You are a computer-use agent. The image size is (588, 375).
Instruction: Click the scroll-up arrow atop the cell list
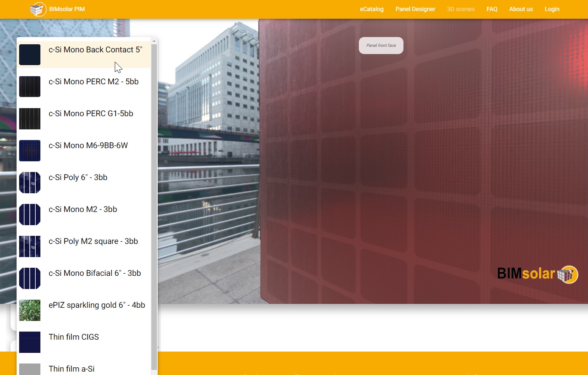click(153, 40)
